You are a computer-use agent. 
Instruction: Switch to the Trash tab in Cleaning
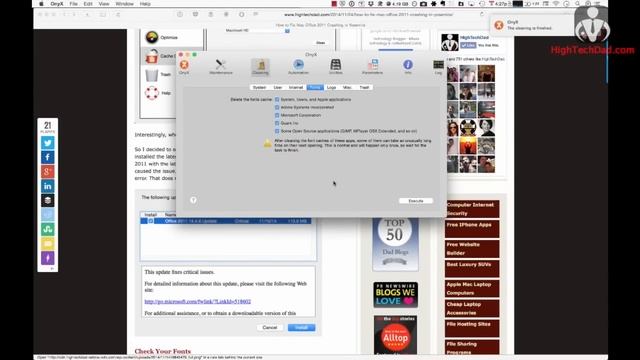[364, 87]
